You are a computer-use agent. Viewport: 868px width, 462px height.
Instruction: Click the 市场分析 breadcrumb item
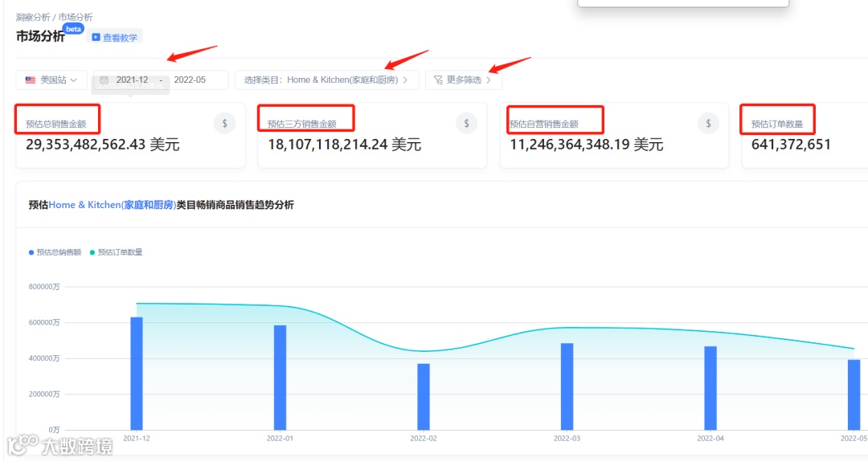tap(76, 17)
